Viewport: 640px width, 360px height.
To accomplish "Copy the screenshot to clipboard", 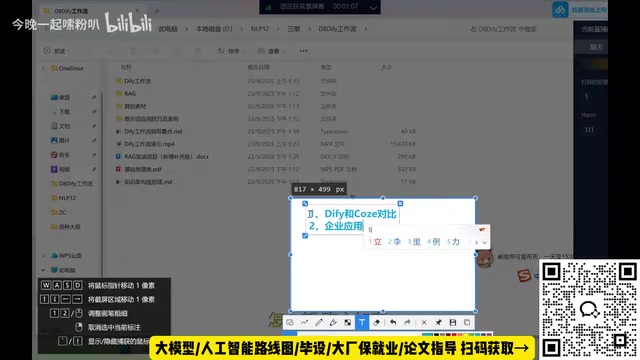I will pyautogui.click(x=467, y=322).
